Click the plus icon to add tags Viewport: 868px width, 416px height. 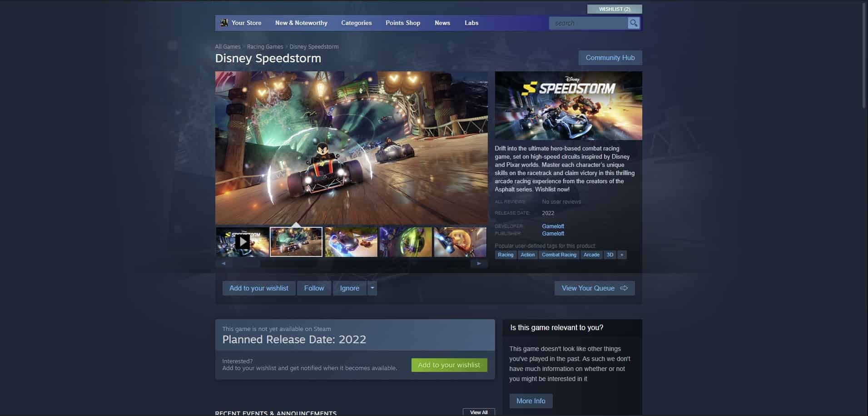[622, 255]
